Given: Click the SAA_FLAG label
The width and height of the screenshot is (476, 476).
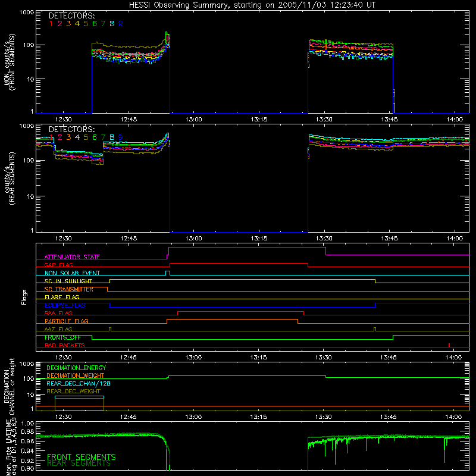Looking at the screenshot, I should click(x=58, y=313).
